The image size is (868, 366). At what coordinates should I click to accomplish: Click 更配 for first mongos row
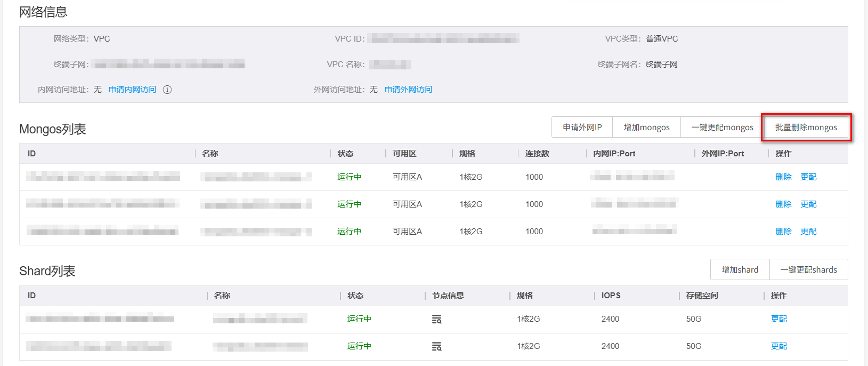click(x=808, y=177)
